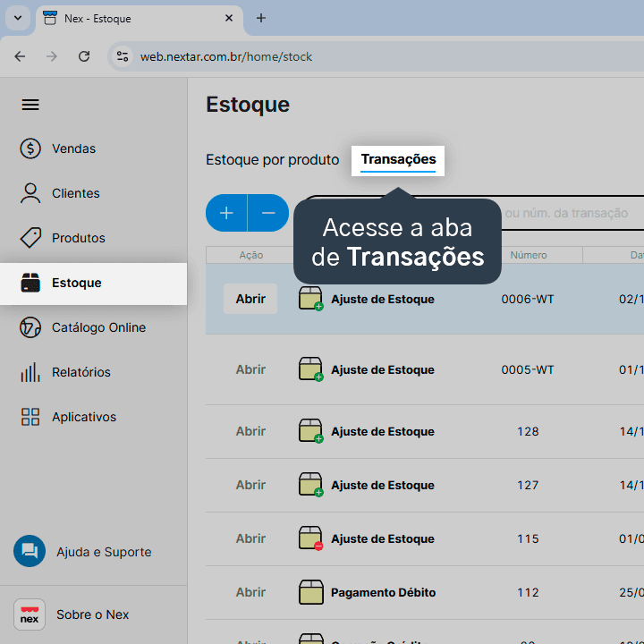Viewport: 644px width, 644px height.
Task: Click Ajuste de Estoque text in row 115
Action: point(383,538)
